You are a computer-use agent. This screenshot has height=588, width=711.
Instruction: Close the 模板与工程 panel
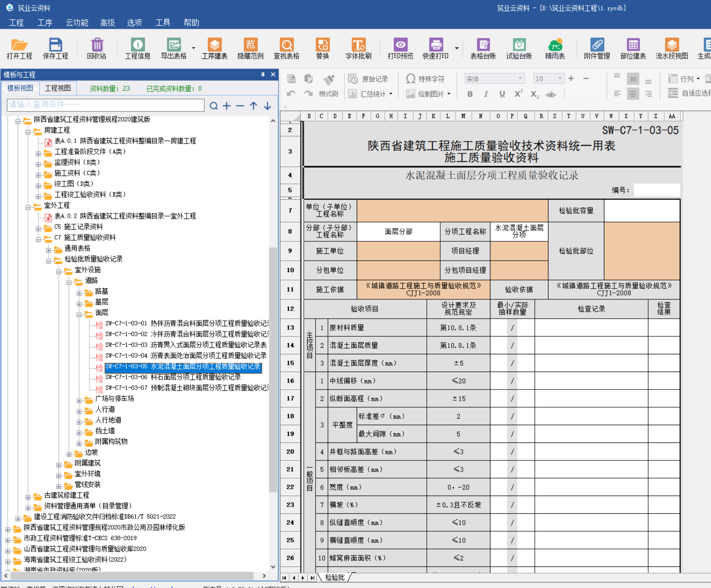(273, 75)
